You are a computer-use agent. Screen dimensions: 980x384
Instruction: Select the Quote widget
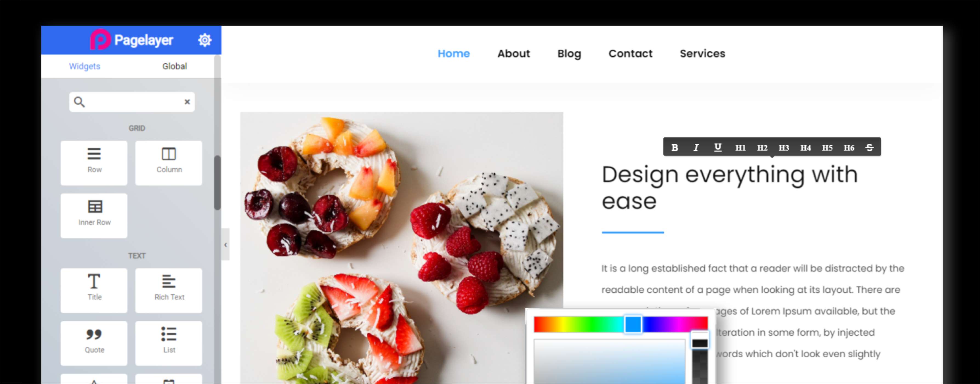(94, 343)
